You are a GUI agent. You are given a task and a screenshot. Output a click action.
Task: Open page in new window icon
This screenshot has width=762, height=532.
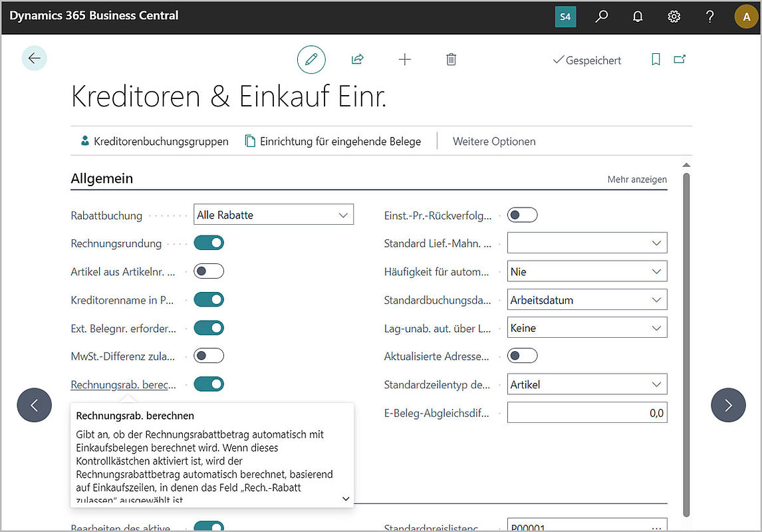click(x=680, y=59)
